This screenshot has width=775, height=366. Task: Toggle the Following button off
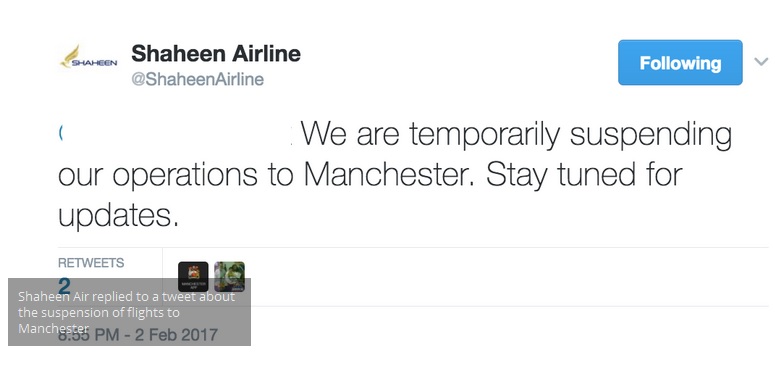pos(680,63)
